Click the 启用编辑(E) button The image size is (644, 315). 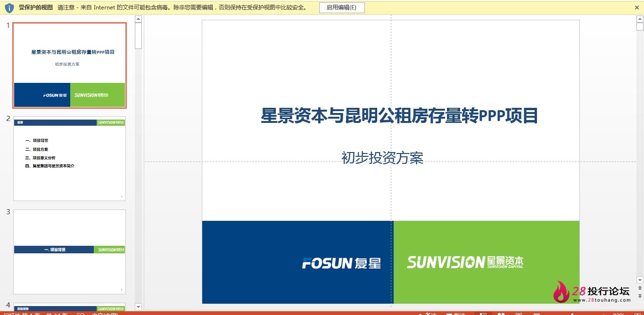[342, 8]
